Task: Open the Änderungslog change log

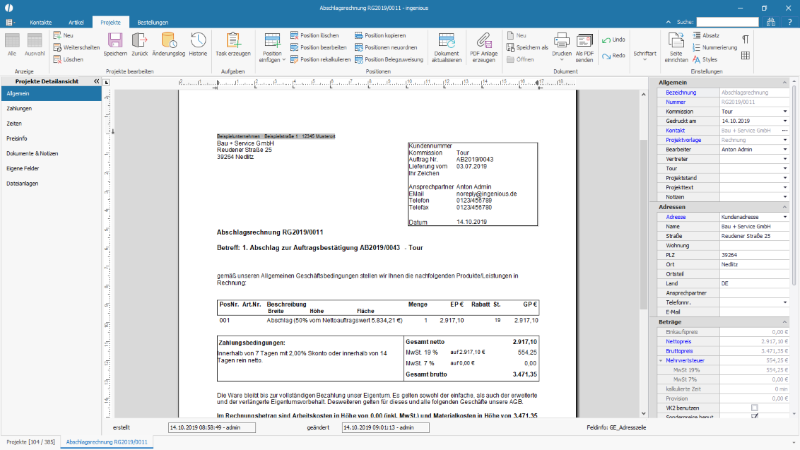Action: click(x=168, y=44)
